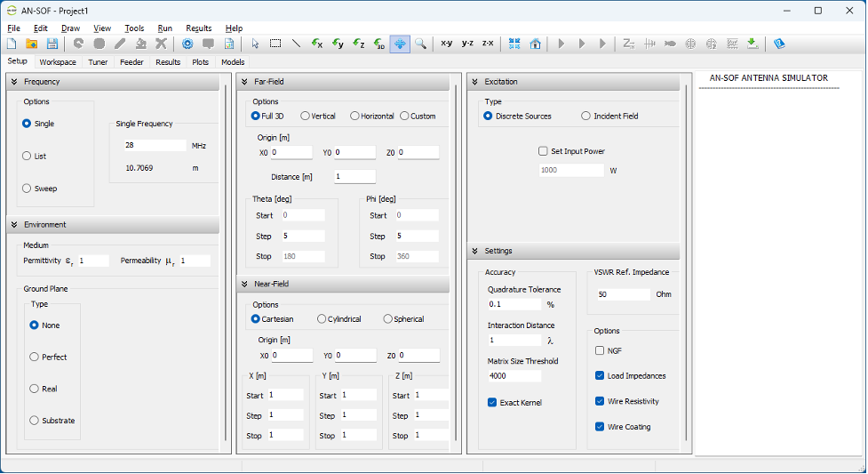
Task: Open preferences with the blue gear icon
Action: pos(187,44)
